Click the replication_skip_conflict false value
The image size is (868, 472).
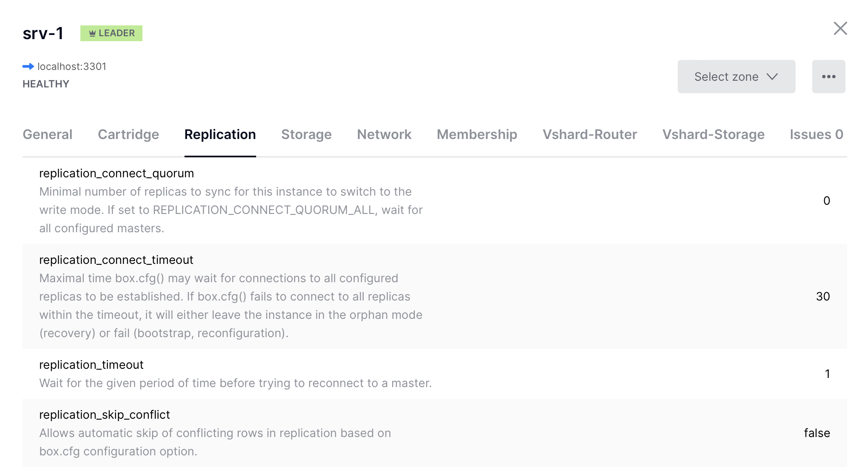[x=817, y=433]
